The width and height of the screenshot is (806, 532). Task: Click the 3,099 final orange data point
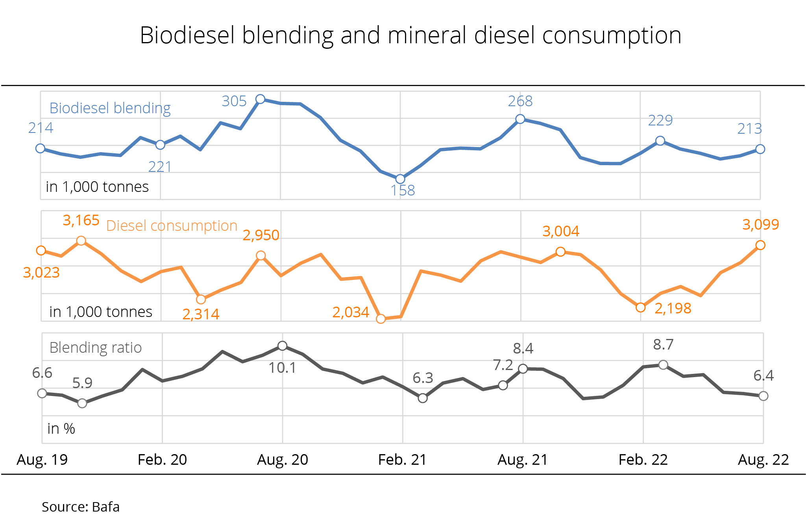coord(760,245)
